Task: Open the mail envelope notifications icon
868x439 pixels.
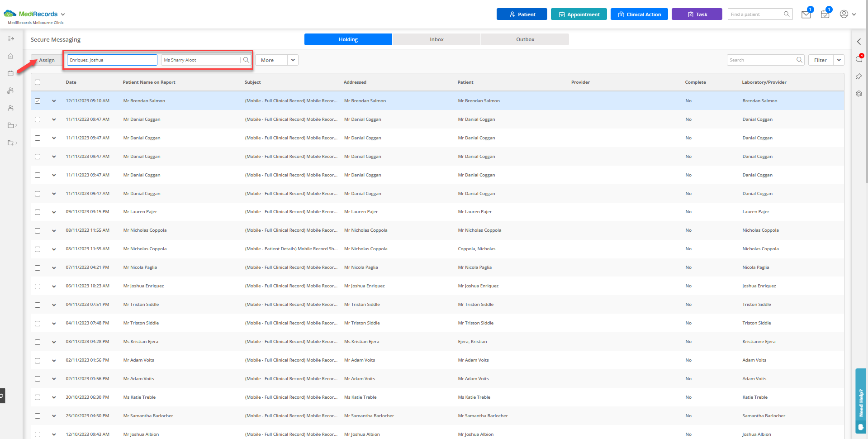Action: pyautogui.click(x=806, y=14)
